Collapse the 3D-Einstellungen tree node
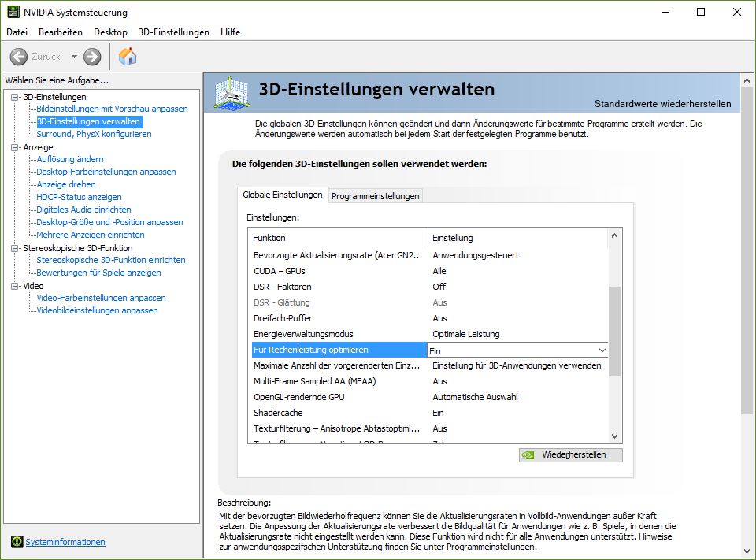This screenshot has width=756, height=560. click(14, 97)
